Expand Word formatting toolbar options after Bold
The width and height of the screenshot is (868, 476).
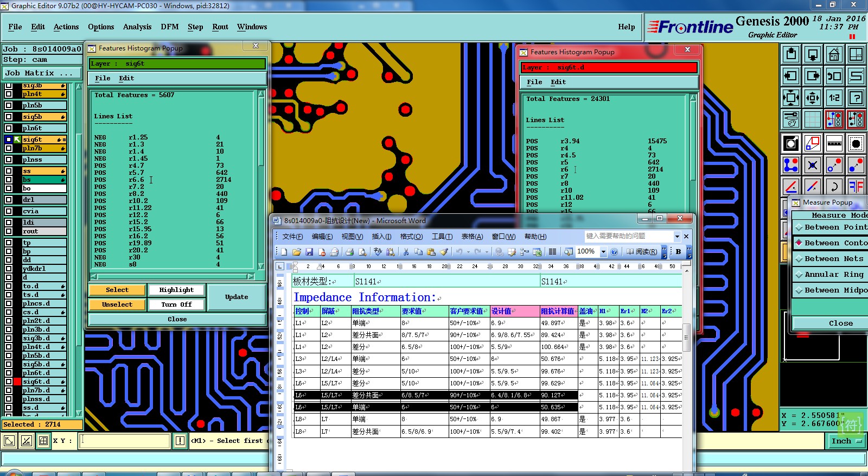click(x=689, y=252)
